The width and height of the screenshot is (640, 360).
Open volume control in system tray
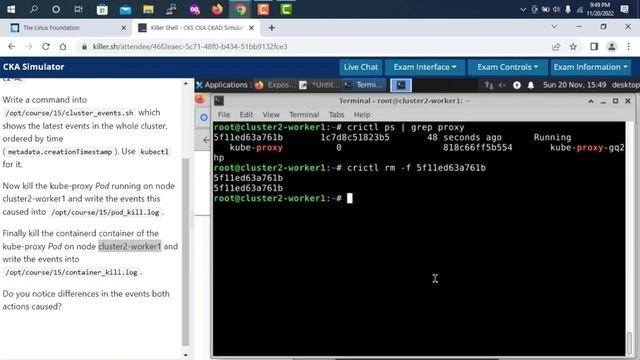point(556,9)
